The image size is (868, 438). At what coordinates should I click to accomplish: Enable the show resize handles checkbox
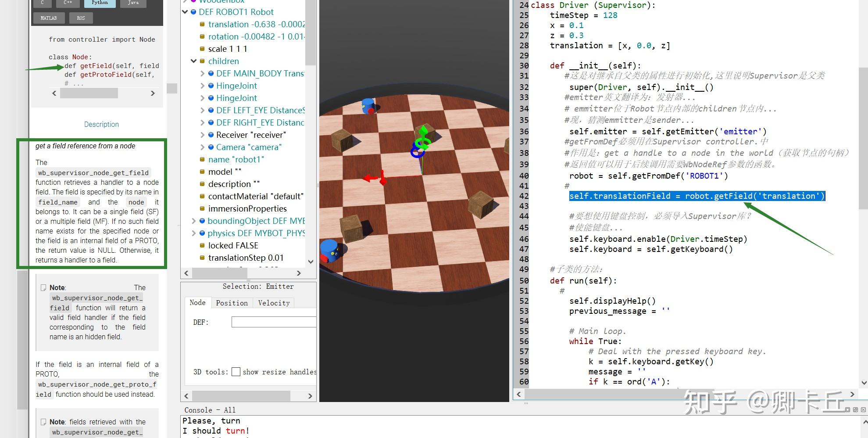(x=236, y=372)
